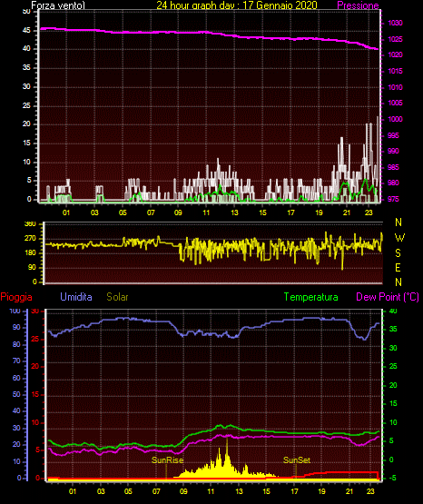The width and height of the screenshot is (423, 504).
Task: Click the 90 value on the blue humidity axis
Action: (16, 327)
